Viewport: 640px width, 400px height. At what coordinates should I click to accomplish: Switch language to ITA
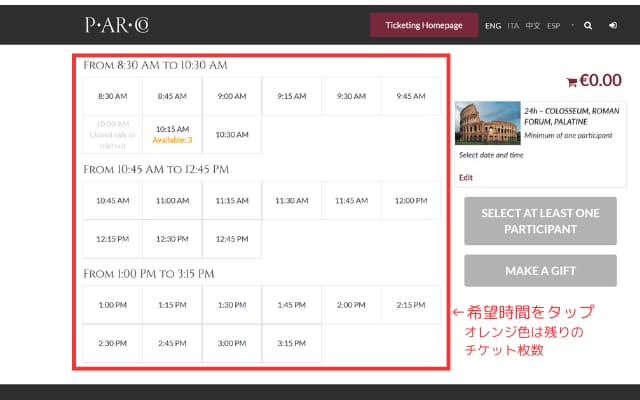pos(513,26)
